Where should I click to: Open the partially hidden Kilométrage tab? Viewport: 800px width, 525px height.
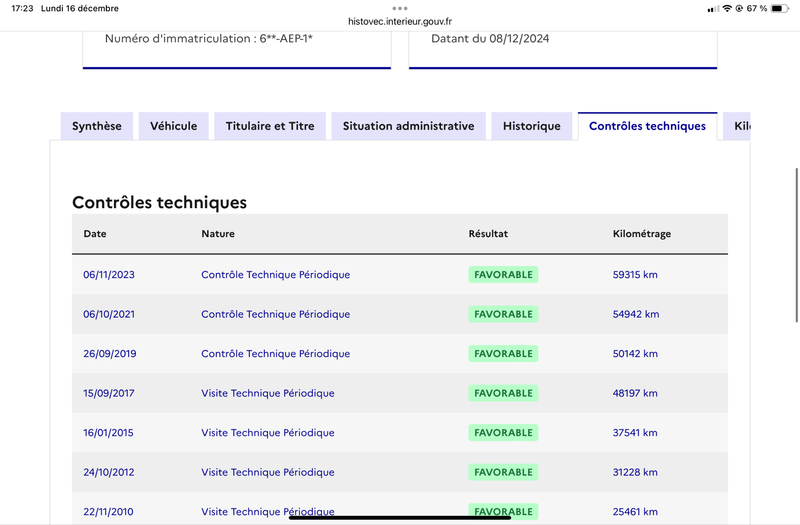[737, 126]
